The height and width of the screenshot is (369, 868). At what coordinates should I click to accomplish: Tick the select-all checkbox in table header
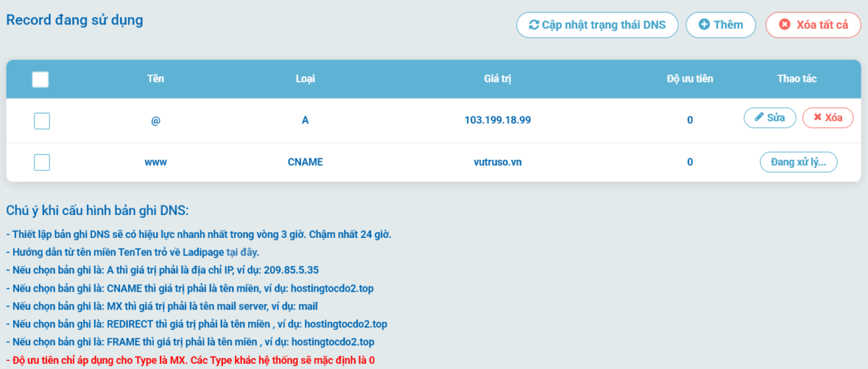pos(41,79)
